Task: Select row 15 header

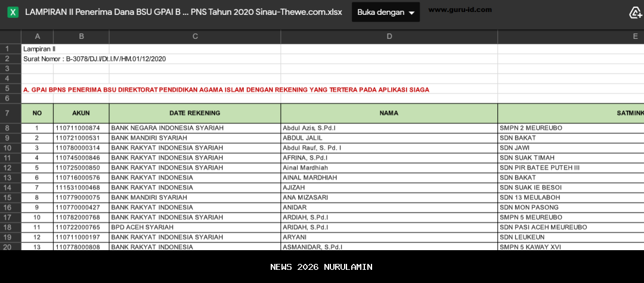Action: click(x=11, y=198)
